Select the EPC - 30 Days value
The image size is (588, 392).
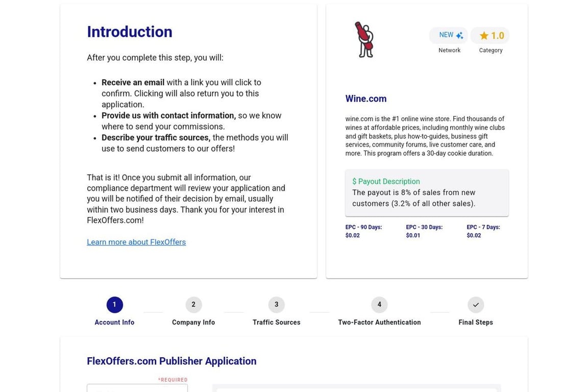[413, 235]
